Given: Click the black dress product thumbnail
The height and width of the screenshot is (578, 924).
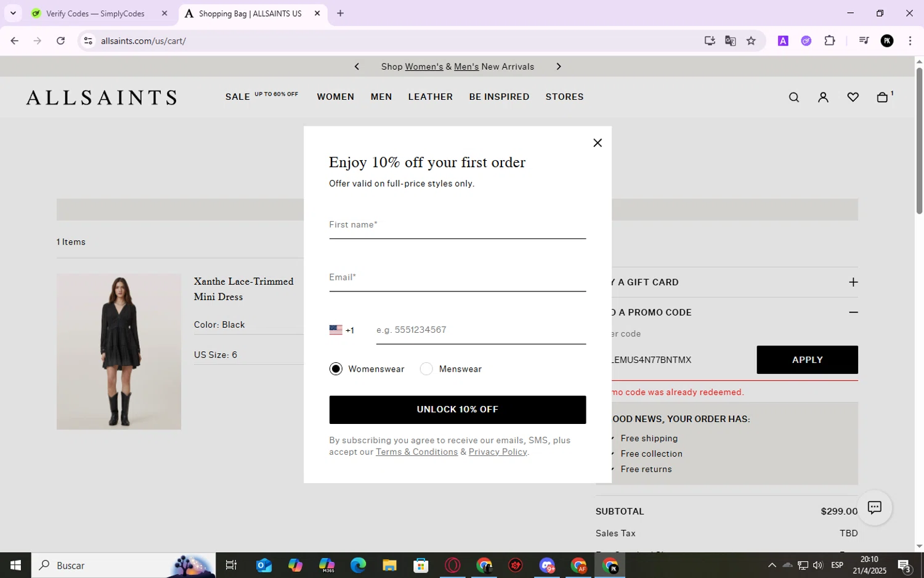Looking at the screenshot, I should pyautogui.click(x=119, y=351).
